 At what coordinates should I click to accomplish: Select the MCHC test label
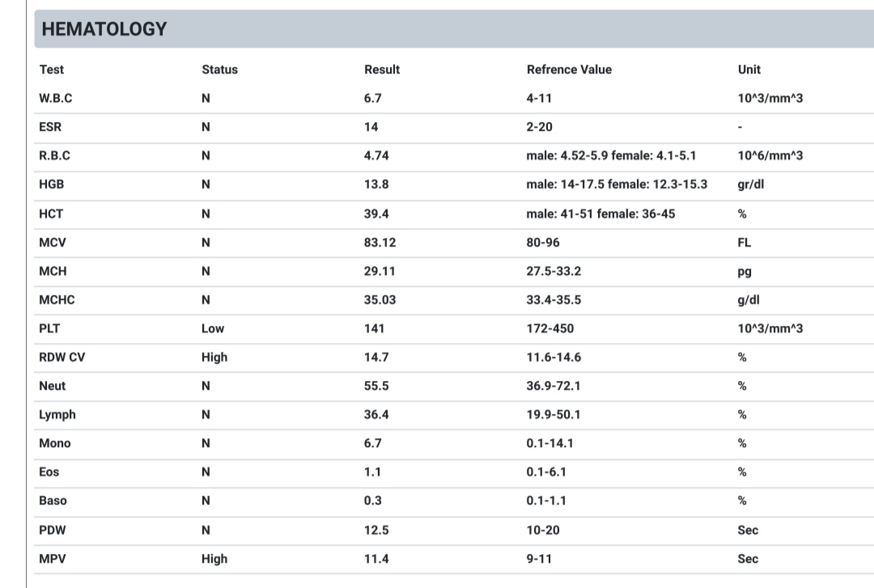(x=57, y=300)
